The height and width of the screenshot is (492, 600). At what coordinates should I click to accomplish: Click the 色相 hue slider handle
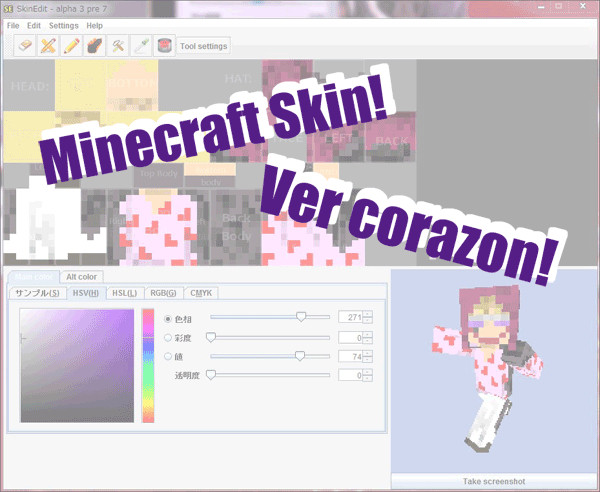pyautogui.click(x=301, y=316)
